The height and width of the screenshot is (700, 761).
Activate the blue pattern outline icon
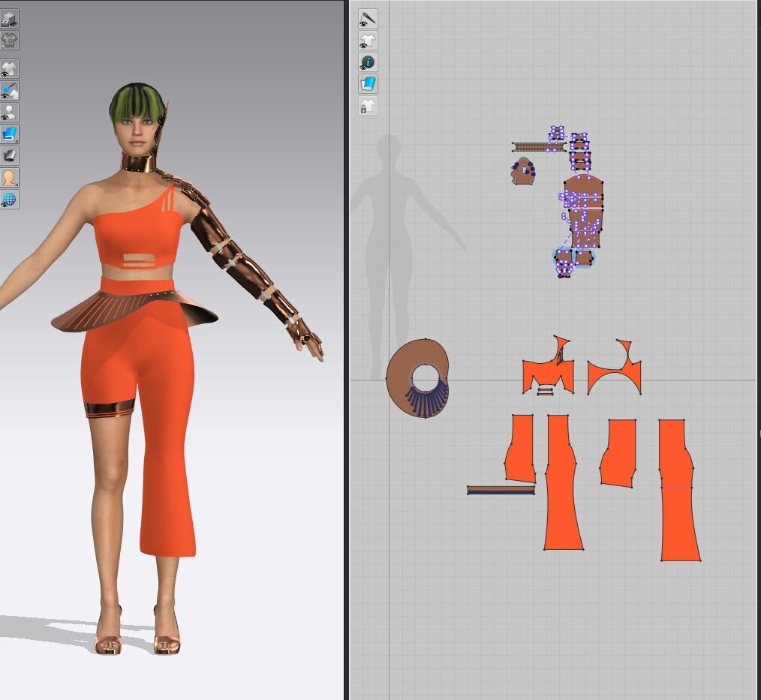pyautogui.click(x=367, y=83)
